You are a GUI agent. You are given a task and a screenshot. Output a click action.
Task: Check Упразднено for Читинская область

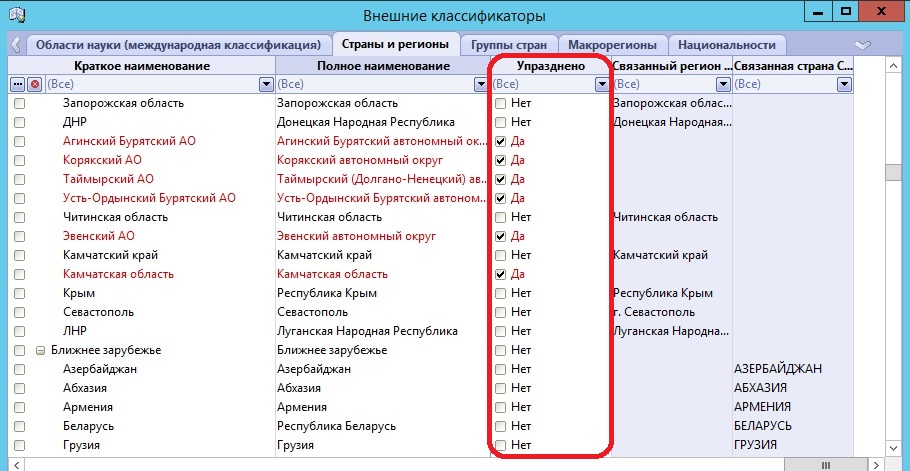500,218
